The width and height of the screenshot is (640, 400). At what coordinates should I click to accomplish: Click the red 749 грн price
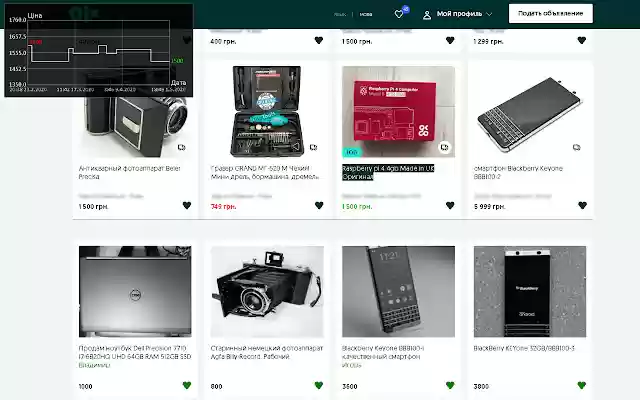click(x=223, y=207)
